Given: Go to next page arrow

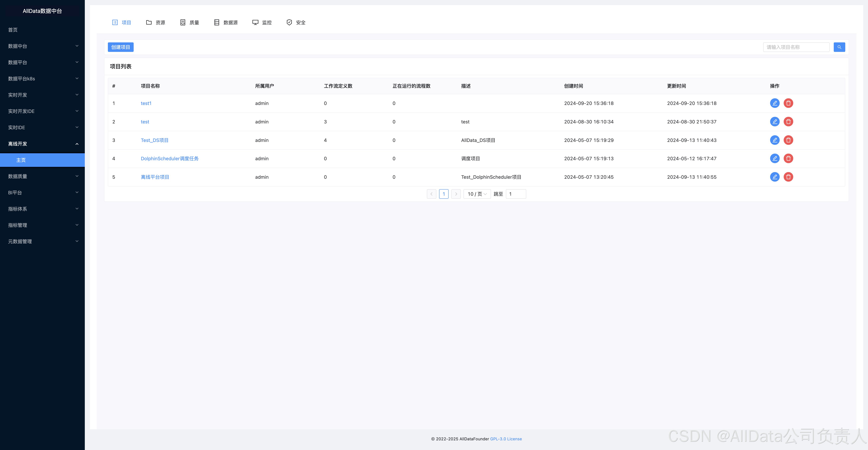Looking at the screenshot, I should (456, 194).
